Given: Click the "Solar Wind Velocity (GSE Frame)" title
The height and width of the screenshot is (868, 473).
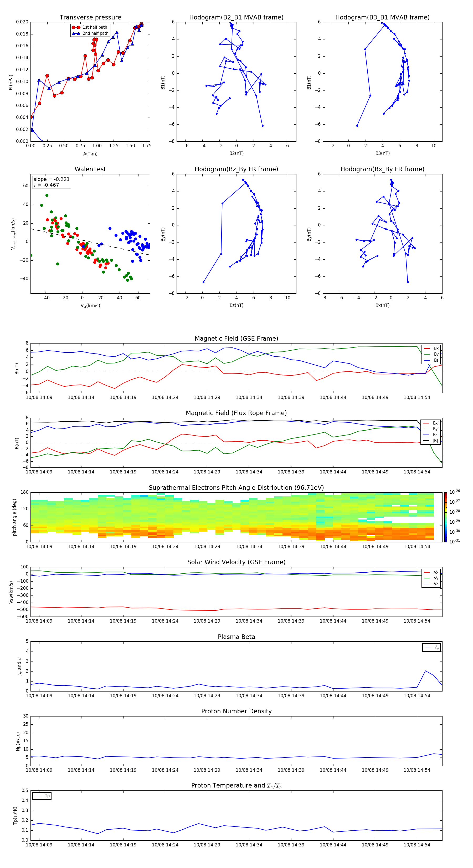Looking at the screenshot, I should (x=236, y=562).
